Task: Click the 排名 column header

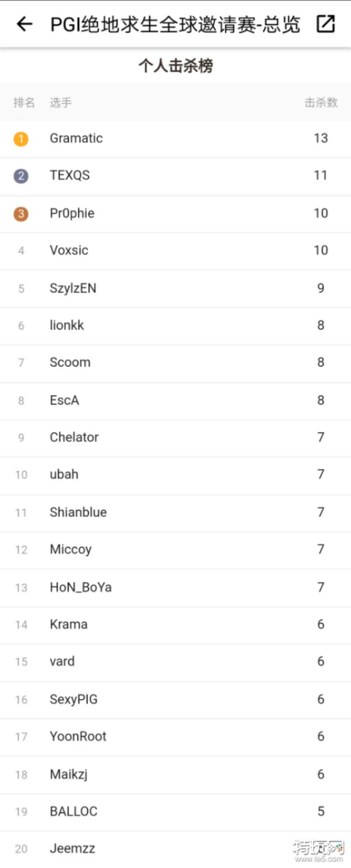Action: pos(24,102)
